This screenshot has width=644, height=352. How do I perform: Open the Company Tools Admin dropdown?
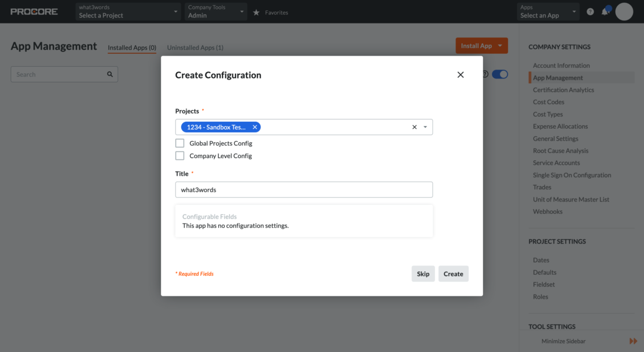(215, 12)
